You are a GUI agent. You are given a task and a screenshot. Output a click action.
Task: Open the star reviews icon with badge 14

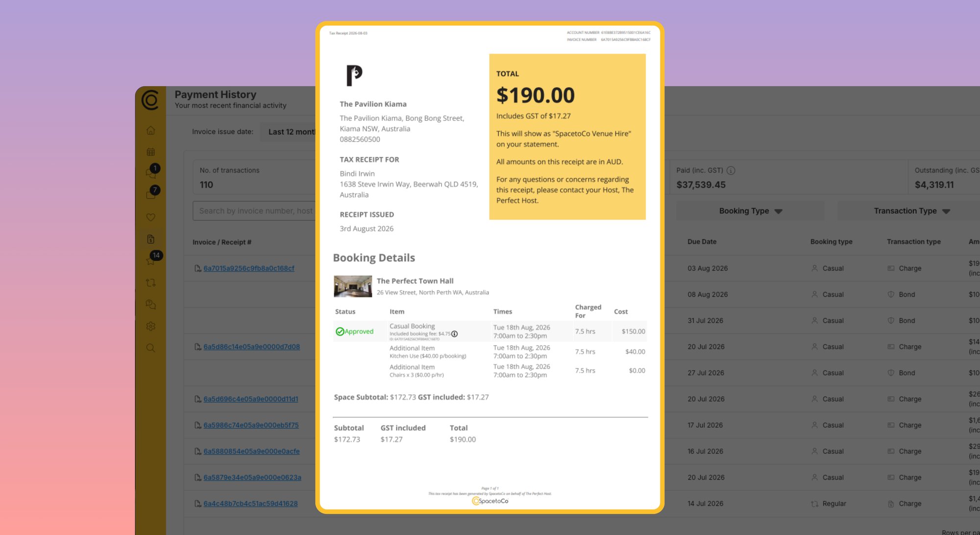(x=150, y=260)
